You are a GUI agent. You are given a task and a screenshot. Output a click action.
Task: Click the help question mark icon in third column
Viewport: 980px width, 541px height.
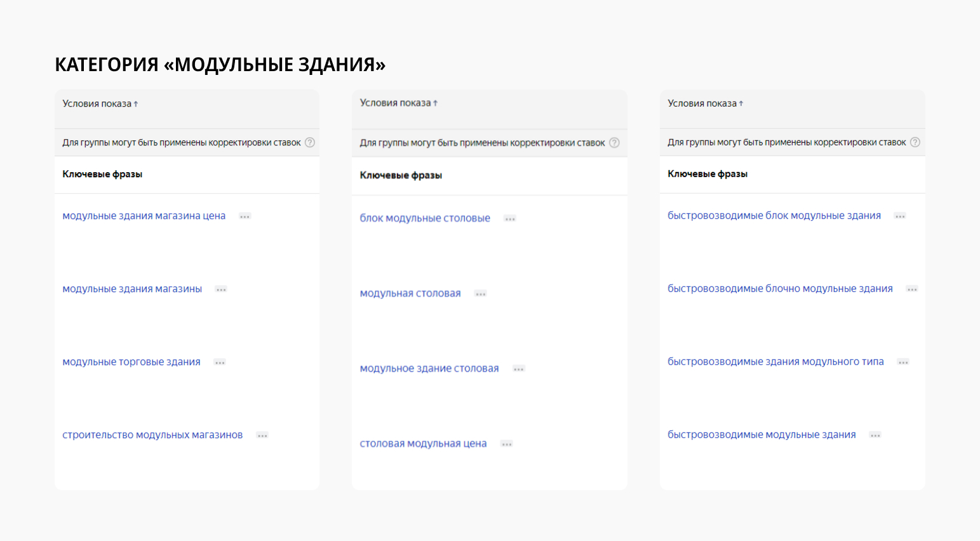tap(915, 142)
